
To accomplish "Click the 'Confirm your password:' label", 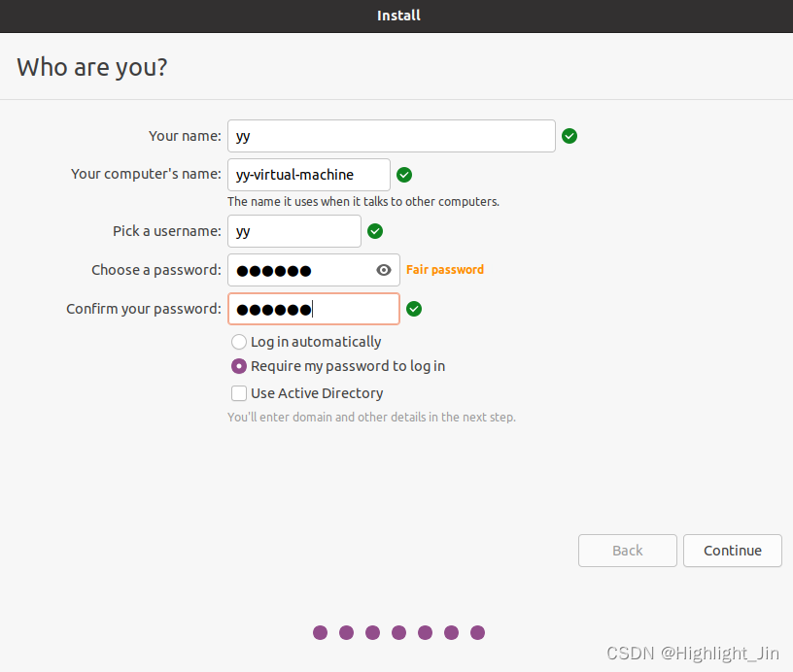I will (x=144, y=309).
